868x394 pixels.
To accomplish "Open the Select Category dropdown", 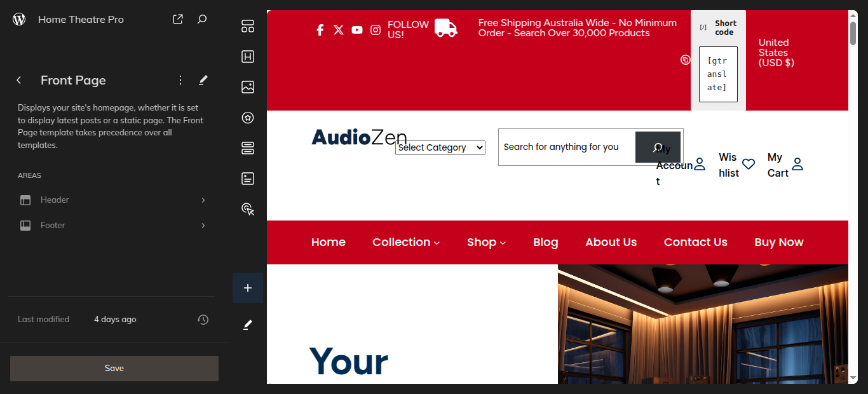I will click(440, 147).
